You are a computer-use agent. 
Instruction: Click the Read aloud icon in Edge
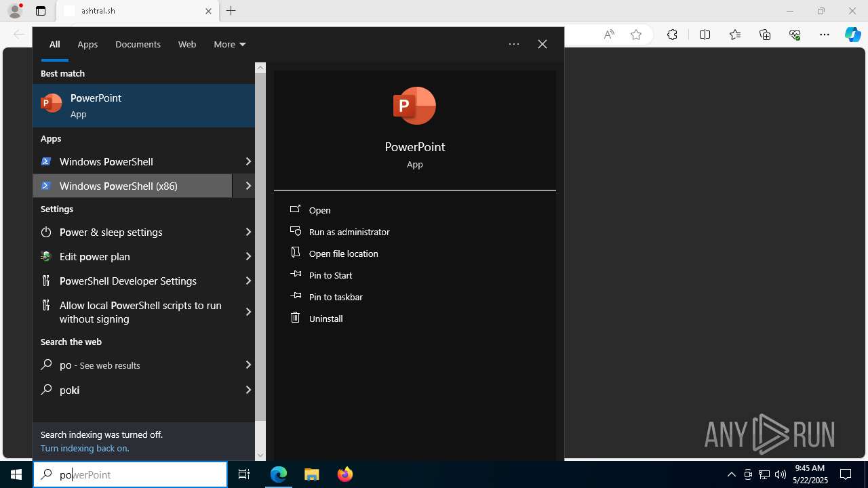click(x=609, y=35)
